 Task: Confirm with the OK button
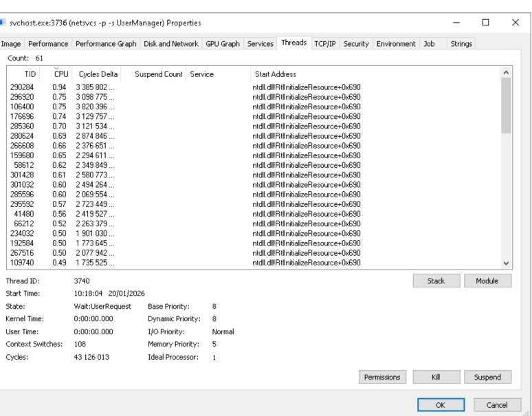(x=441, y=405)
